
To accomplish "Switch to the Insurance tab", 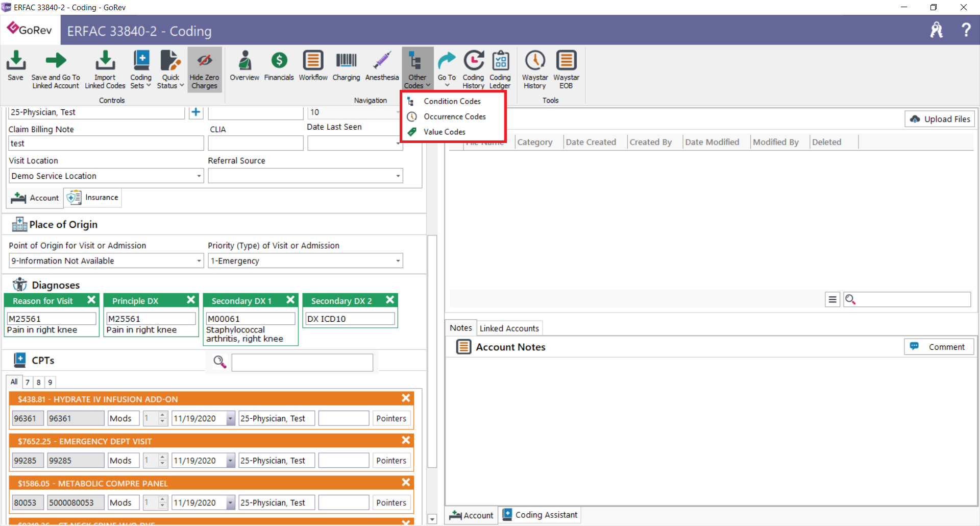I will (x=93, y=197).
